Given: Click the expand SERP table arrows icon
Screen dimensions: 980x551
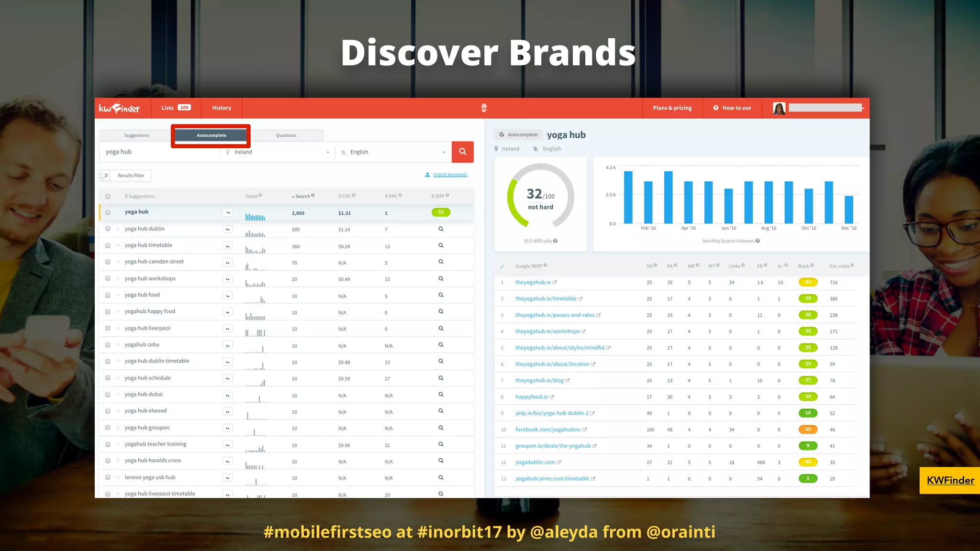Looking at the screenshot, I should [x=502, y=266].
